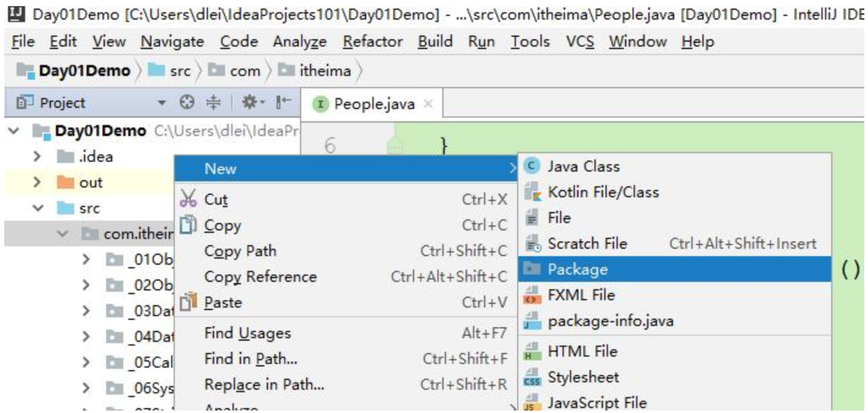Click the Java Class icon in submenu
The height and width of the screenshot is (413, 868).
pyautogui.click(x=532, y=167)
